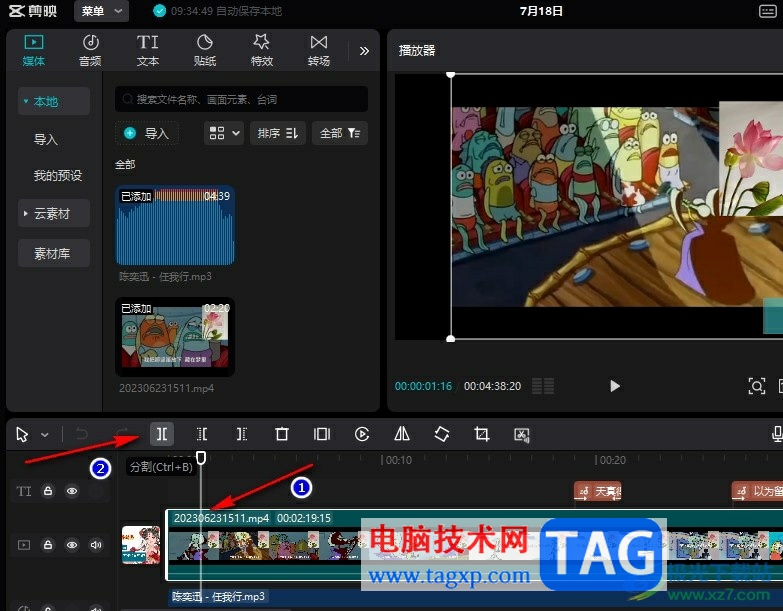The width and height of the screenshot is (783, 611).
Task: Open the 排序 sort options
Action: pyautogui.click(x=278, y=133)
